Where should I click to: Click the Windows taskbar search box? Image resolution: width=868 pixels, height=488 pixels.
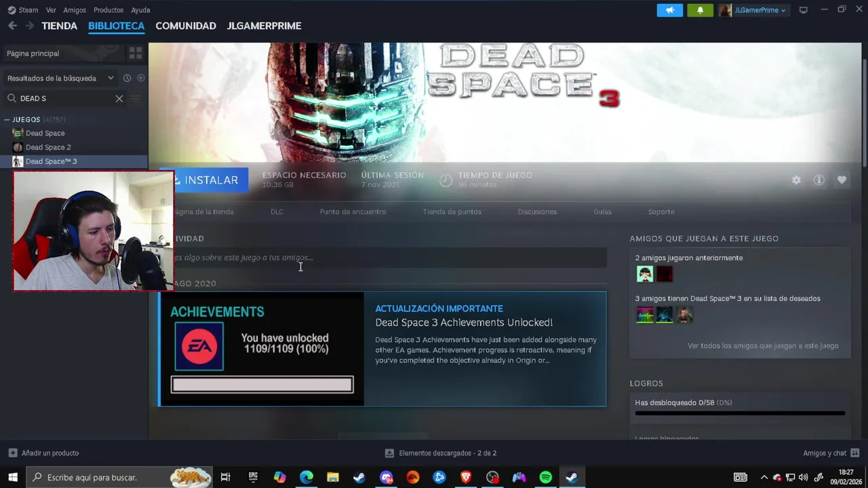pyautogui.click(x=119, y=477)
